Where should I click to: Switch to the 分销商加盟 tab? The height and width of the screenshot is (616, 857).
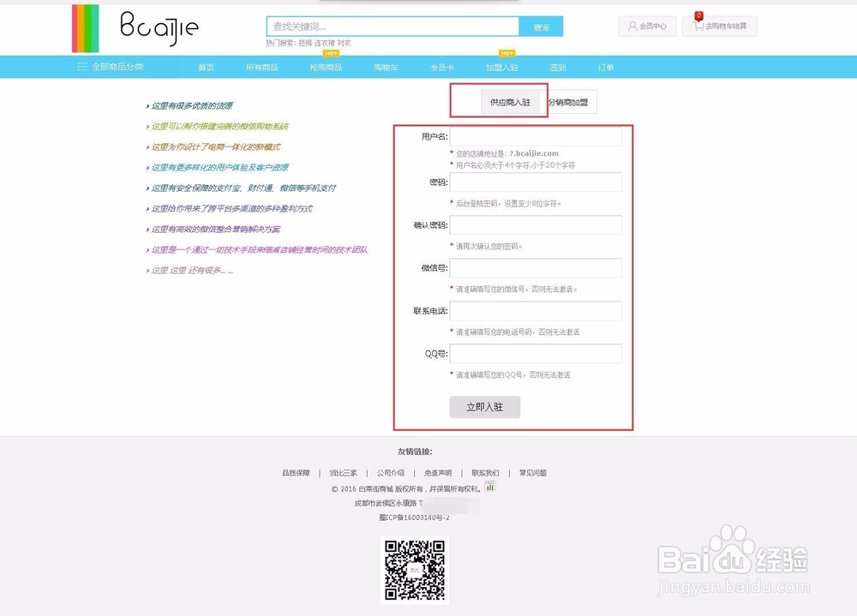coord(568,102)
